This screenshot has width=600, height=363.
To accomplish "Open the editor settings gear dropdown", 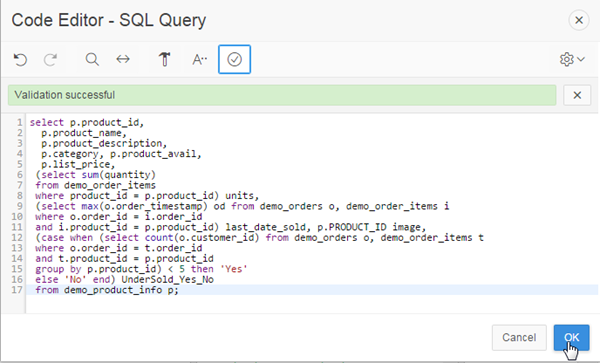I will click(x=572, y=59).
